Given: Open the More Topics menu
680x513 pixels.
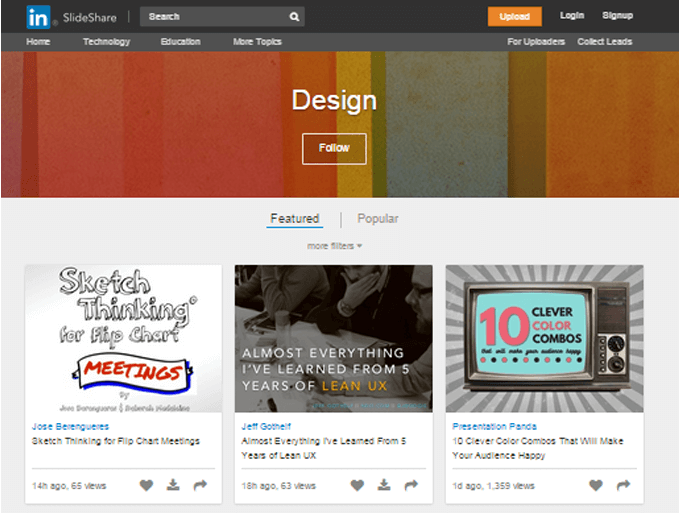Looking at the screenshot, I should (x=257, y=42).
